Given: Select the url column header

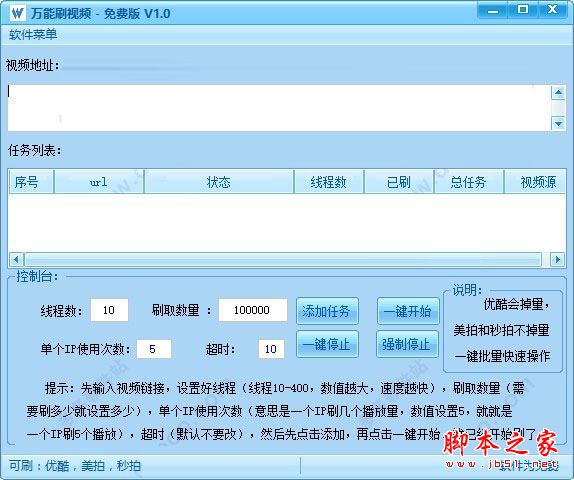Looking at the screenshot, I should [x=99, y=182].
